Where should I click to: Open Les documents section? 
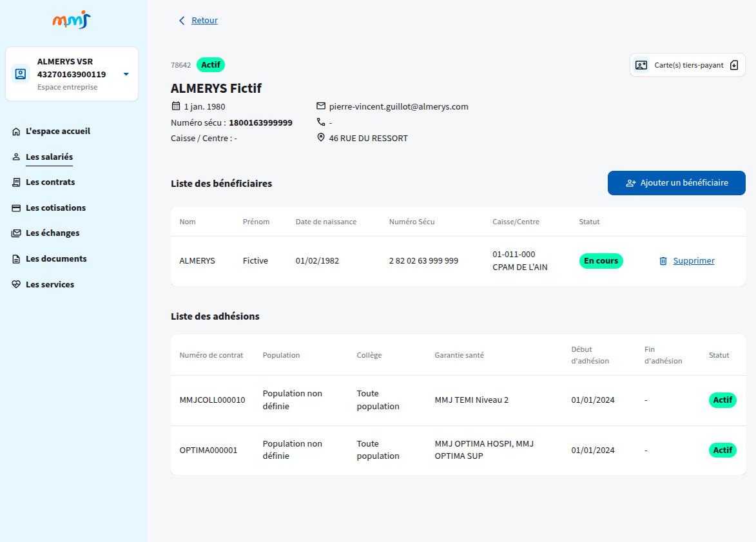[x=56, y=259]
